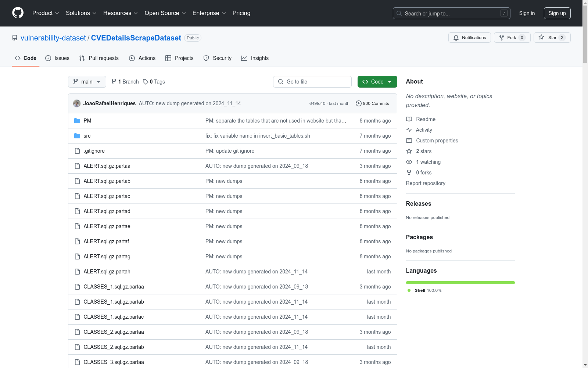Open the Pull requests tab
This screenshot has height=368, width=588.
(99, 58)
